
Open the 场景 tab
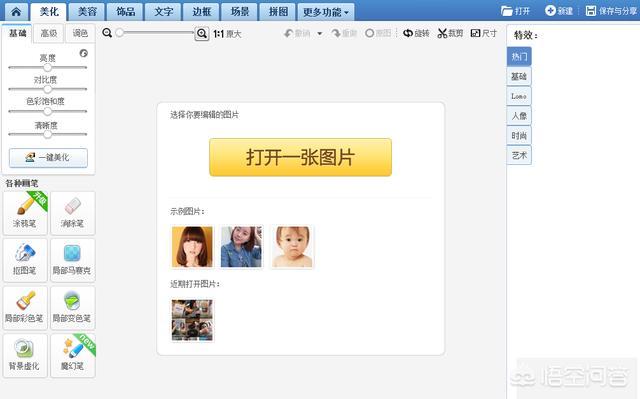tap(240, 11)
